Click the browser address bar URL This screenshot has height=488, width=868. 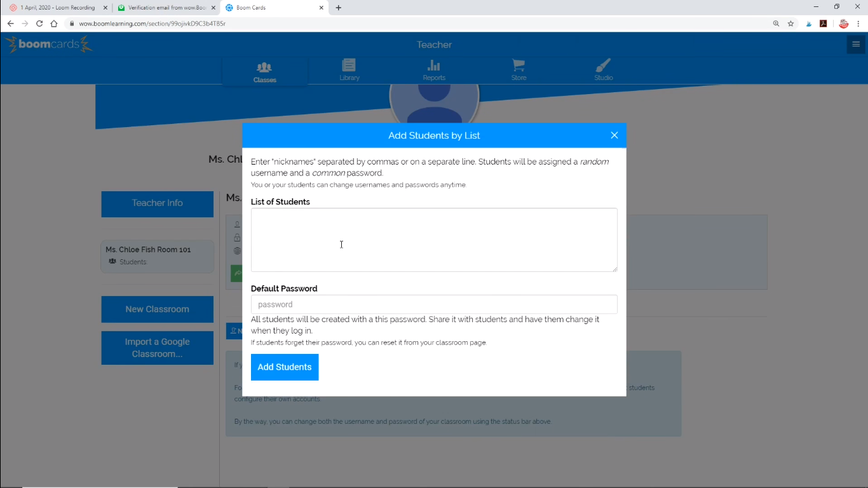point(153,24)
